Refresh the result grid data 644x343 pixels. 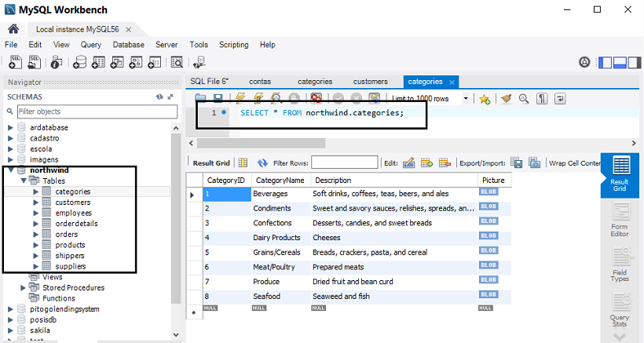coord(262,163)
